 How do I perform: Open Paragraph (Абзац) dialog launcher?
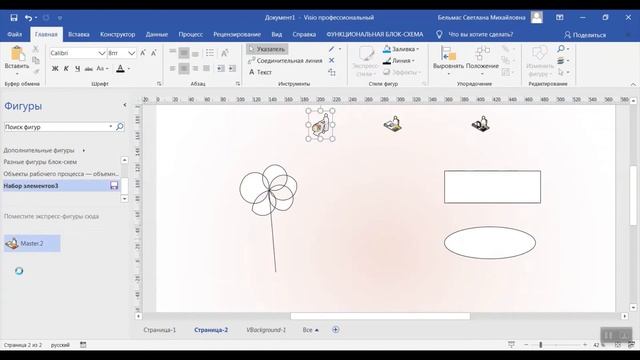pos(238,84)
